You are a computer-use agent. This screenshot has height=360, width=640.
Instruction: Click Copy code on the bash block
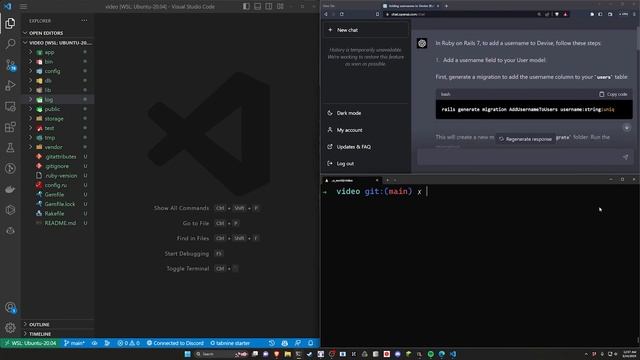(613, 94)
